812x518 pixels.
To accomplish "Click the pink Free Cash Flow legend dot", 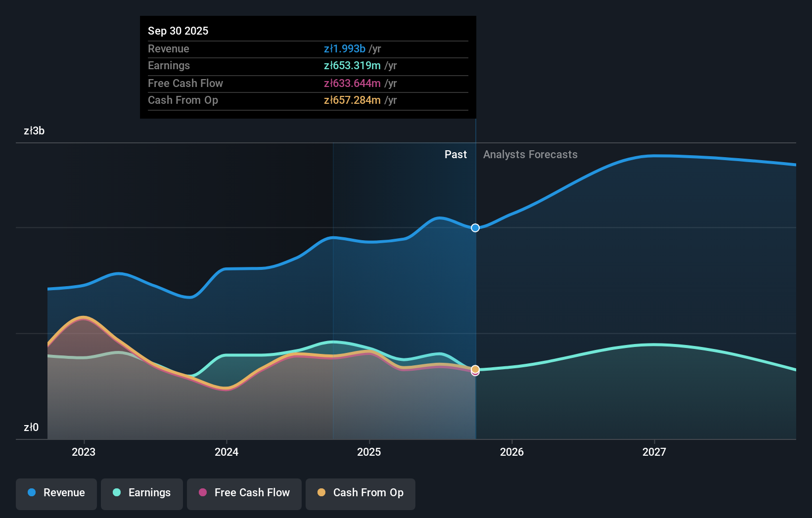I will coord(203,493).
